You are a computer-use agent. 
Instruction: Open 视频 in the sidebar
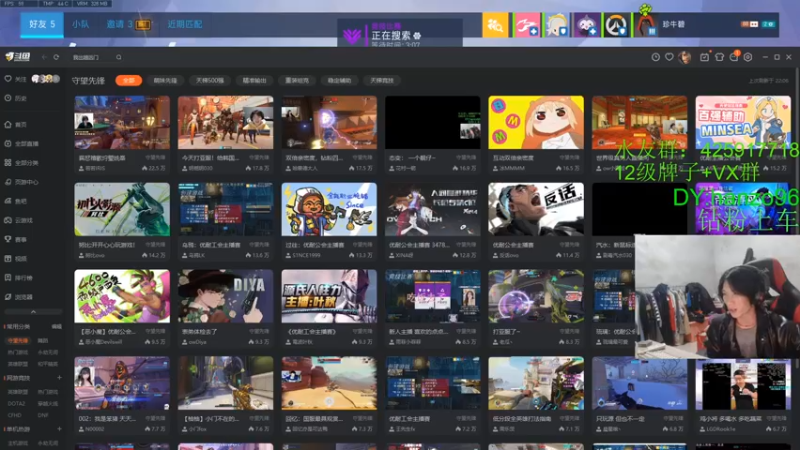click(x=15, y=259)
